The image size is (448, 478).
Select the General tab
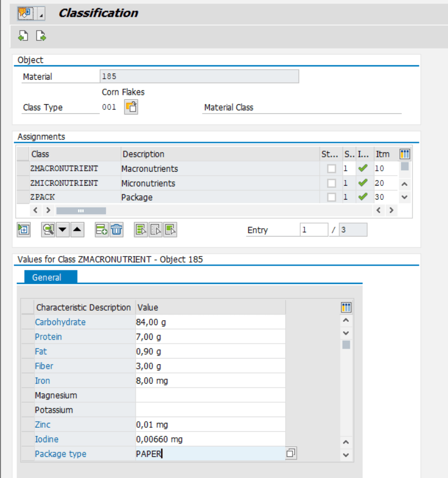click(47, 277)
